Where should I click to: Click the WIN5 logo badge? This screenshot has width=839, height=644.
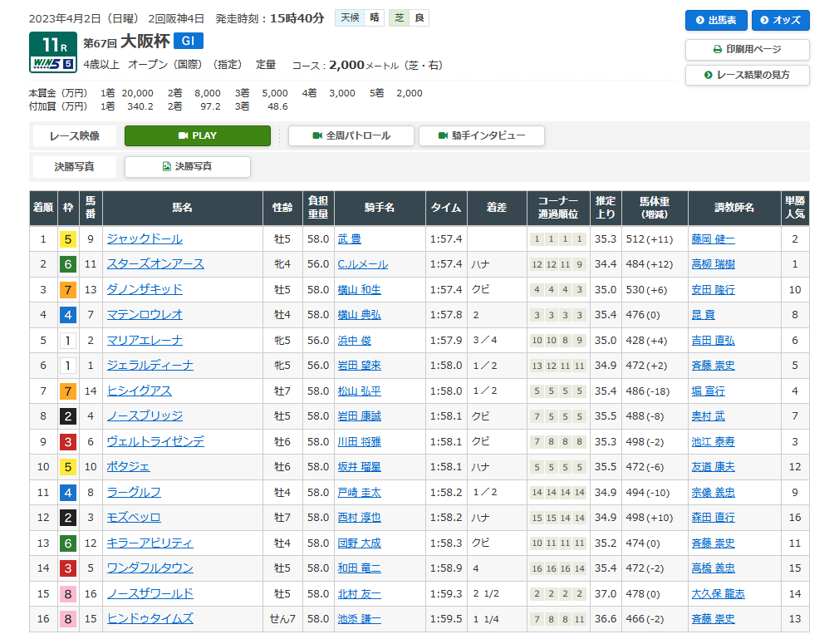click(53, 64)
